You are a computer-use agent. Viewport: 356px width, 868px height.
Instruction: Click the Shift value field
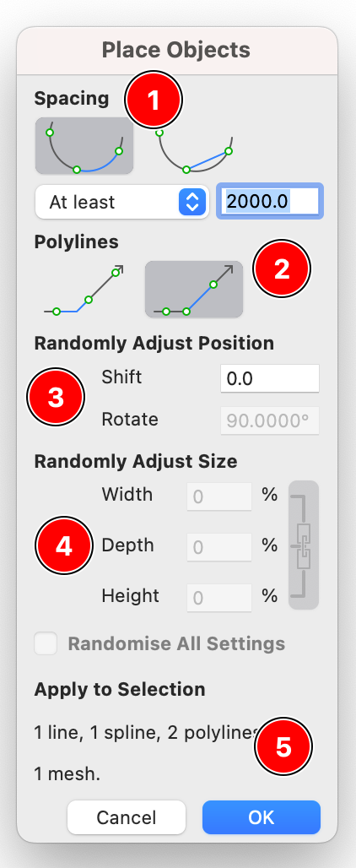pos(270,378)
